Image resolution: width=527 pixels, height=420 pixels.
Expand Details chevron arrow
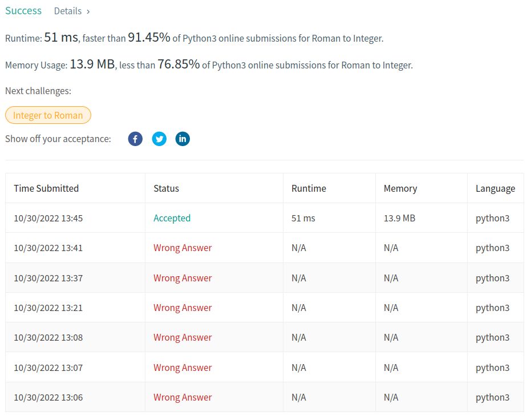(88, 12)
